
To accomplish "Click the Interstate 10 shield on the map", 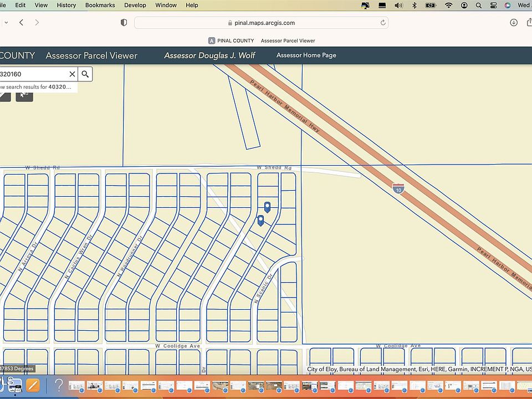I will pyautogui.click(x=398, y=188).
